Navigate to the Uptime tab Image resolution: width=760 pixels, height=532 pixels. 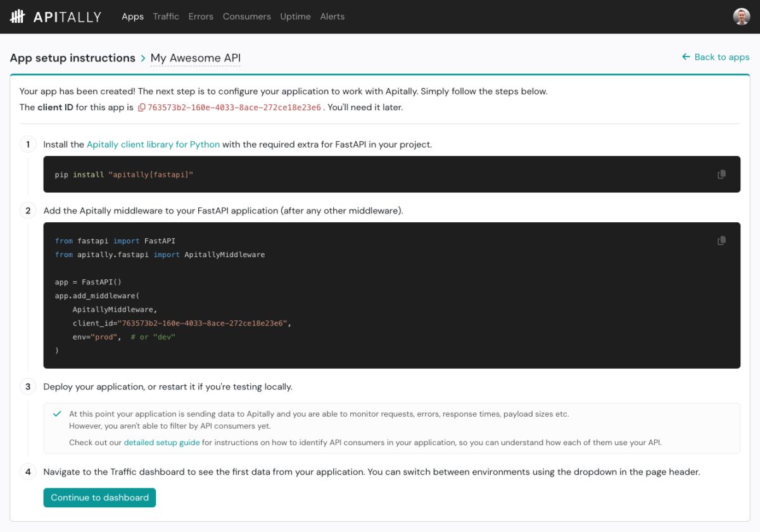point(296,16)
